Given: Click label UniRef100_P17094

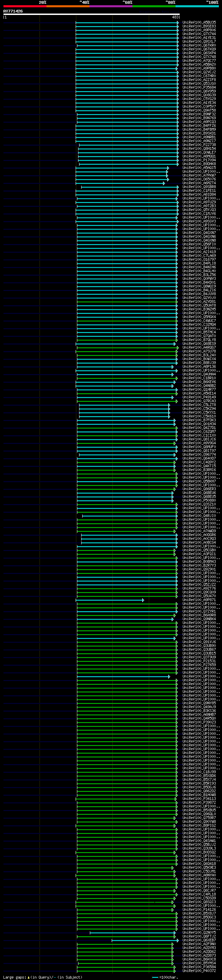Looking at the screenshot, I should point(199,160).
